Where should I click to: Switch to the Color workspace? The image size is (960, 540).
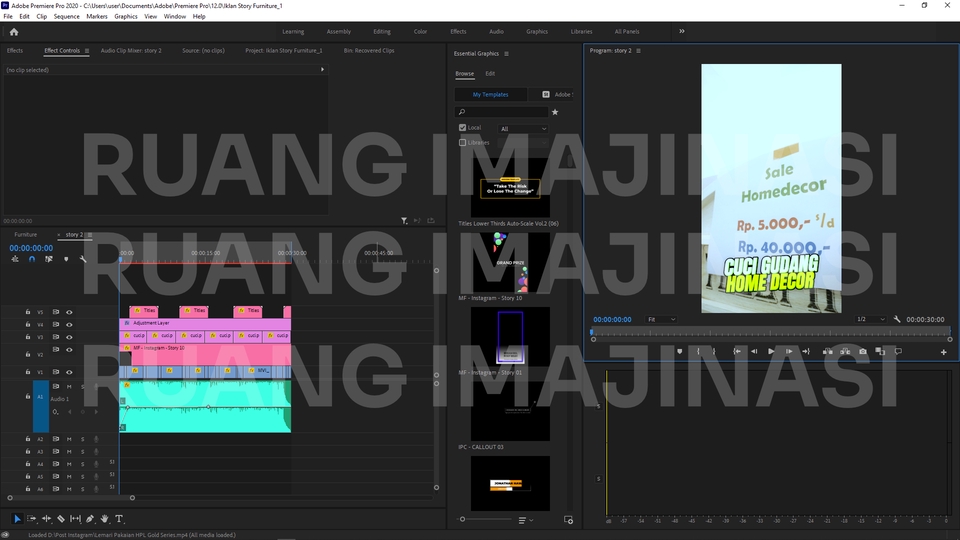pyautogui.click(x=420, y=32)
